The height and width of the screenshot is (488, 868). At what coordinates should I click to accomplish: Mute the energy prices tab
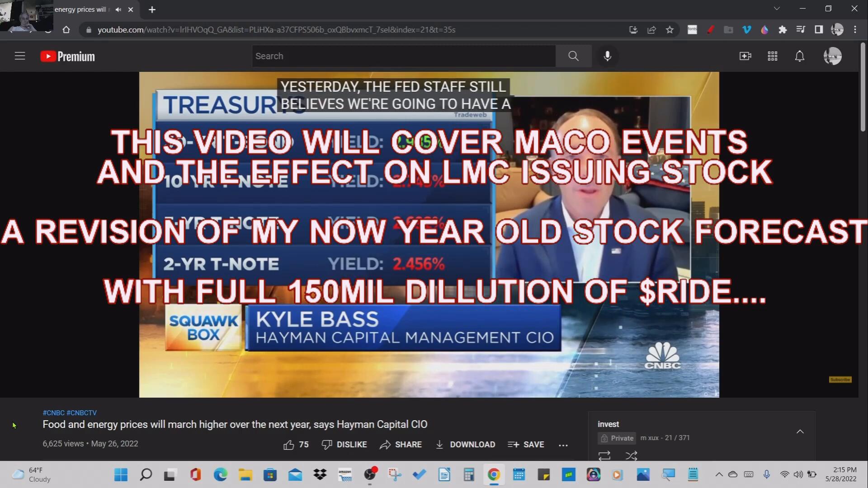pos(118,9)
